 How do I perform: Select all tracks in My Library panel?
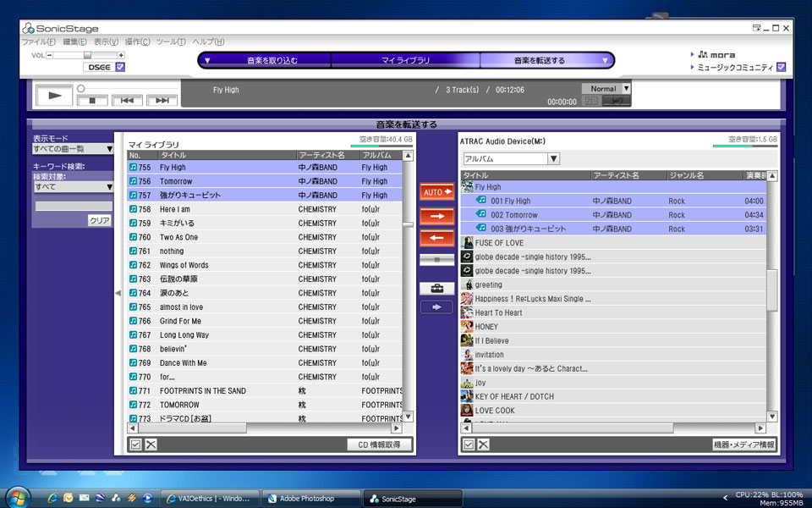click(135, 444)
